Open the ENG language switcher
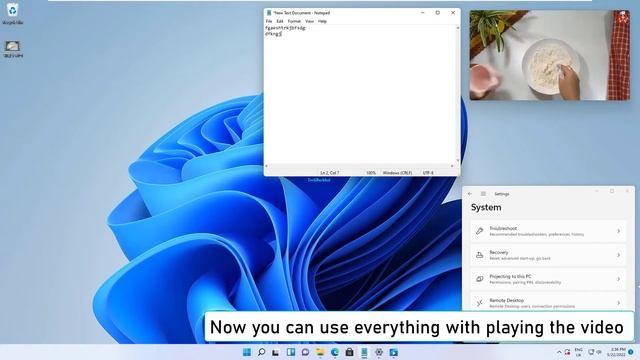The image size is (640, 360). 578,352
